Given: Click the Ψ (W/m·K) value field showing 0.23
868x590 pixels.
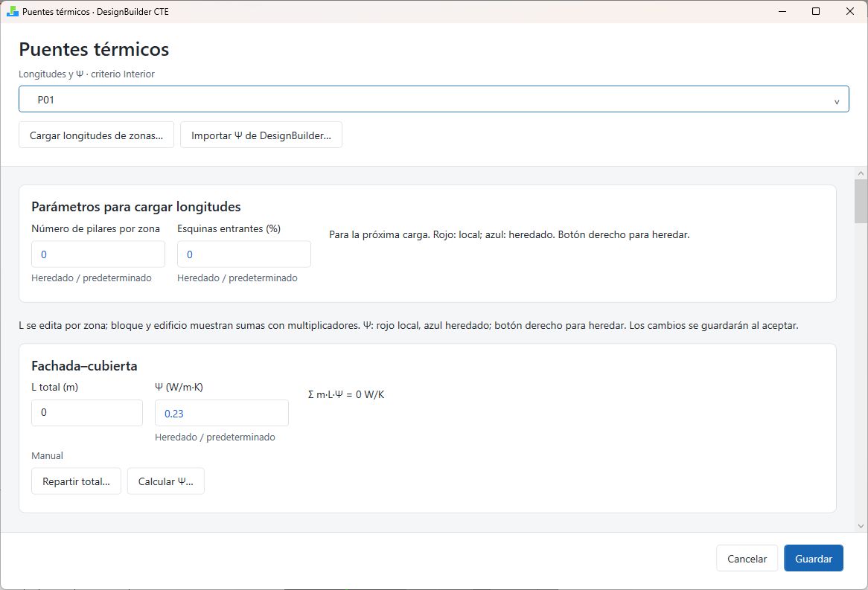Looking at the screenshot, I should coord(221,413).
